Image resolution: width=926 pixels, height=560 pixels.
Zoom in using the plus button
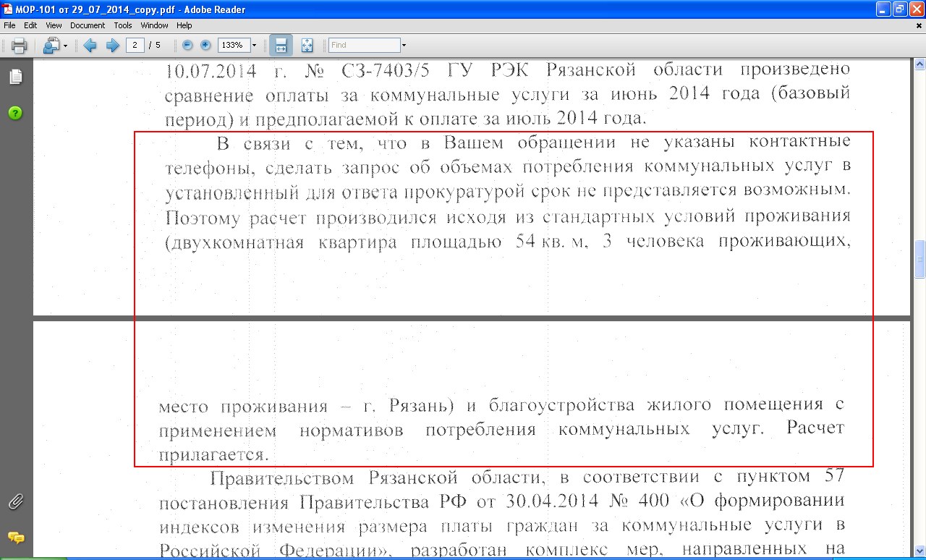click(205, 46)
